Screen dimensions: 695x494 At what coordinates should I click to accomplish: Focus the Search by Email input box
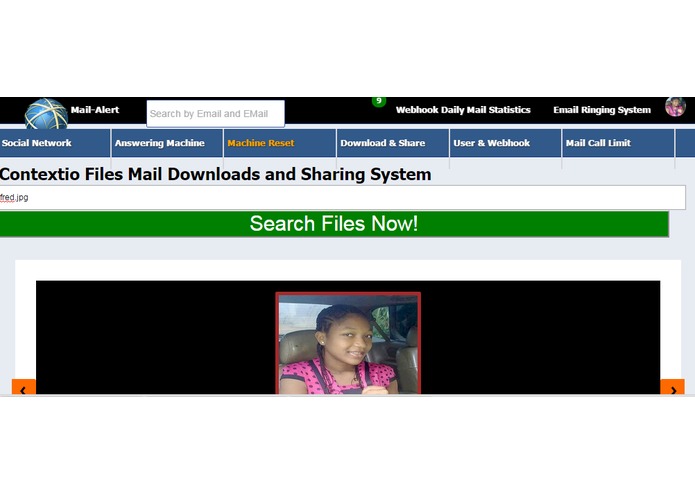tap(215, 113)
